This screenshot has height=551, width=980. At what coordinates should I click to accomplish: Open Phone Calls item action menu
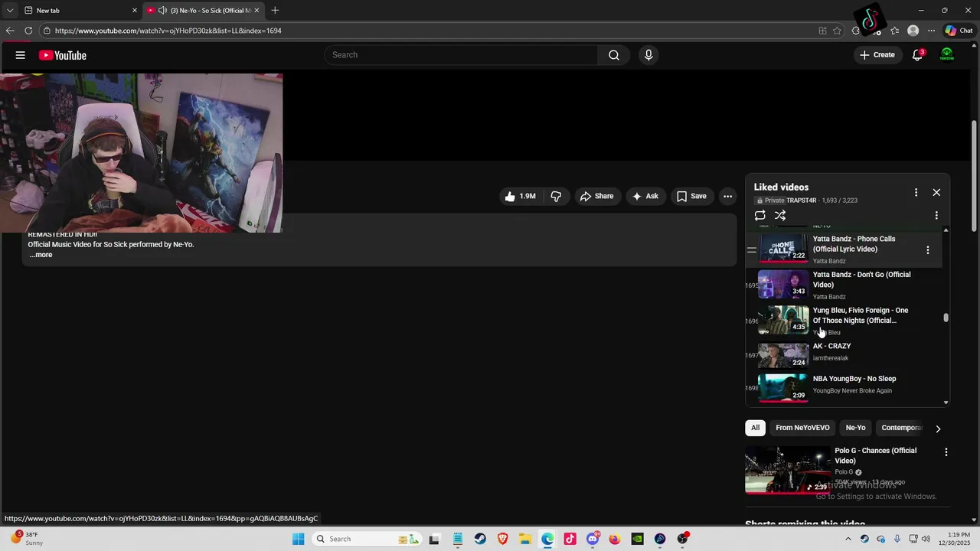[927, 250]
